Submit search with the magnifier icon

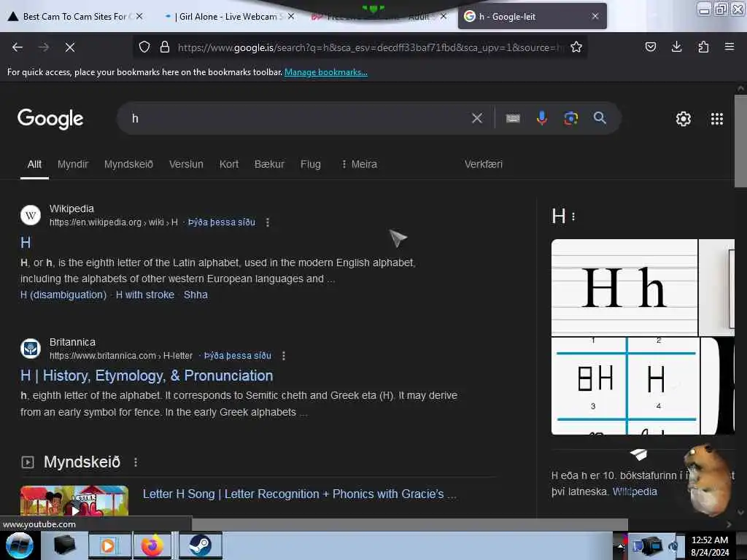[600, 118]
